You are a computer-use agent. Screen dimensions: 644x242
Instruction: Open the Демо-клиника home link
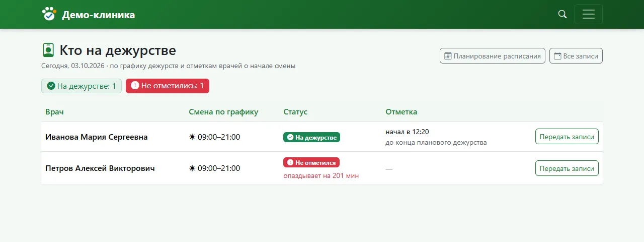[88, 14]
